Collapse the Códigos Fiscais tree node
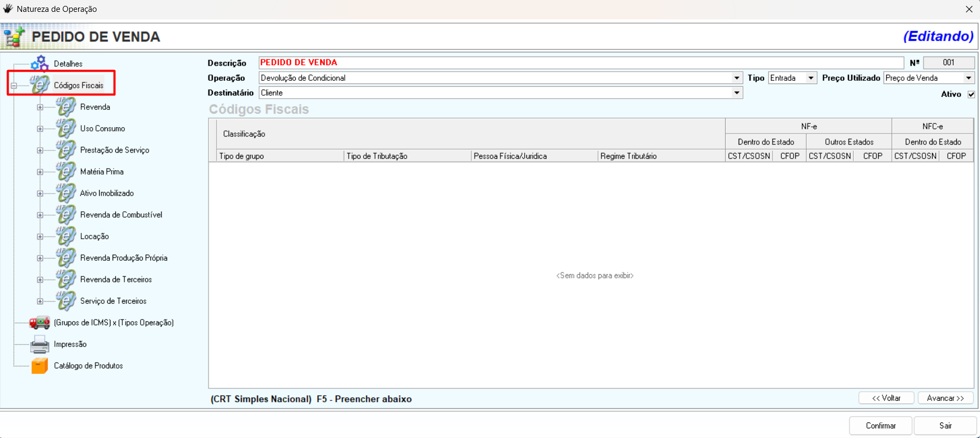Image resolution: width=980 pixels, height=438 pixels. point(14,86)
